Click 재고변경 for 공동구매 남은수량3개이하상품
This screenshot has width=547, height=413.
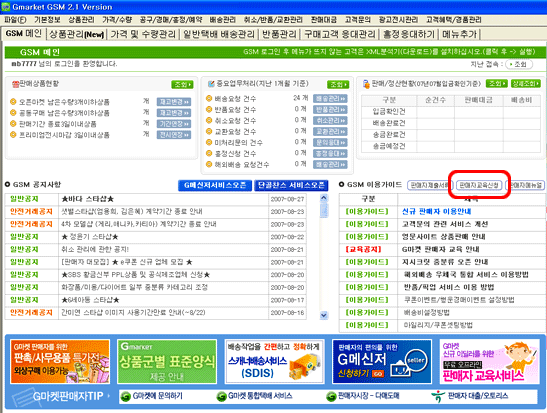click(173, 113)
